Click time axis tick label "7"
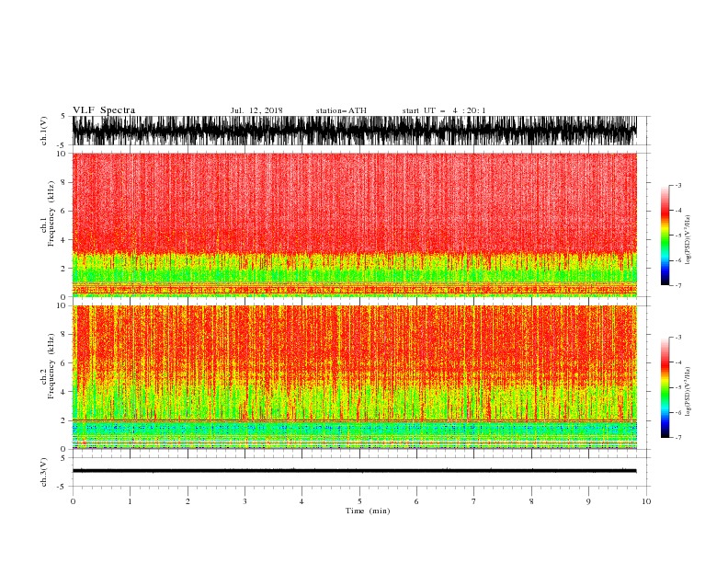The image size is (728, 563). coord(474,501)
